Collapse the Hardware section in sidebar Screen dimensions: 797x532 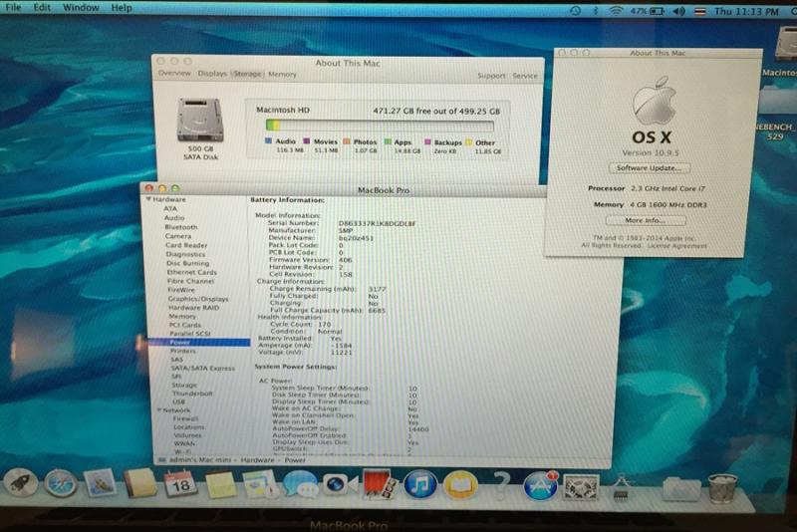148,199
